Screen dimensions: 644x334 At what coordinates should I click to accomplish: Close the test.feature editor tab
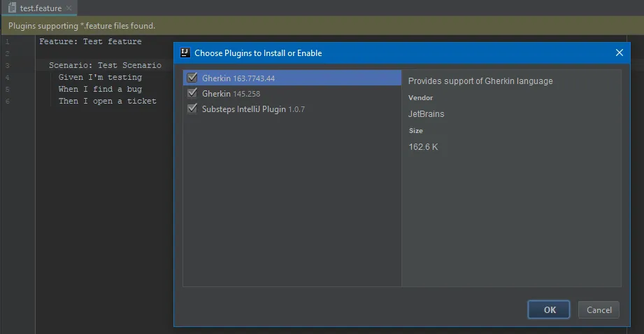point(69,8)
